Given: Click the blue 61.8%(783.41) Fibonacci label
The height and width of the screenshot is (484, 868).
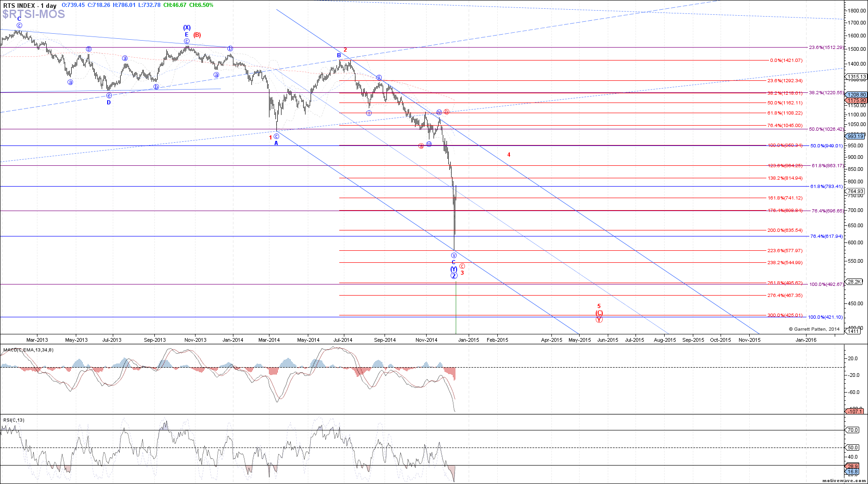Looking at the screenshot, I should (826, 186).
